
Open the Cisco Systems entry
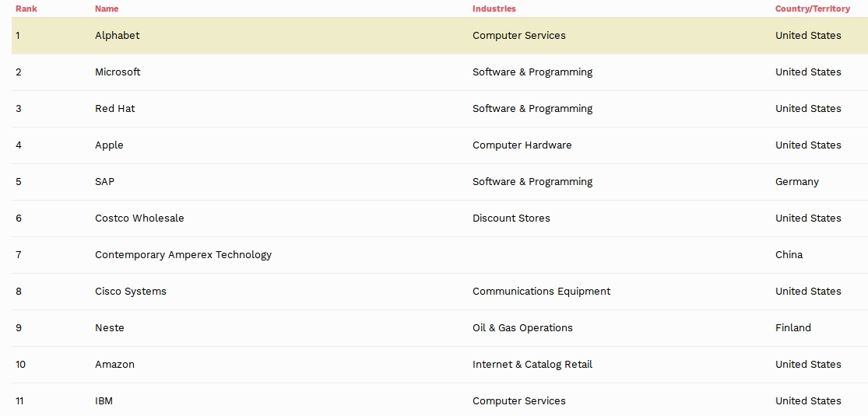pos(131,291)
